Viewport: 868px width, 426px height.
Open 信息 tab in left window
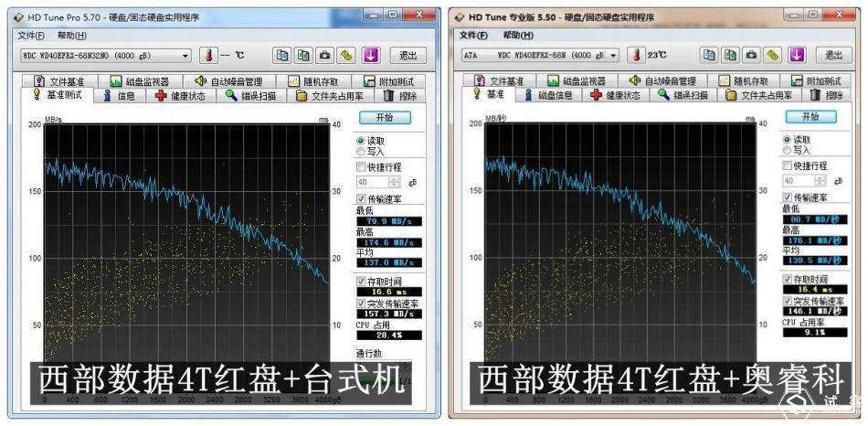click(120, 96)
